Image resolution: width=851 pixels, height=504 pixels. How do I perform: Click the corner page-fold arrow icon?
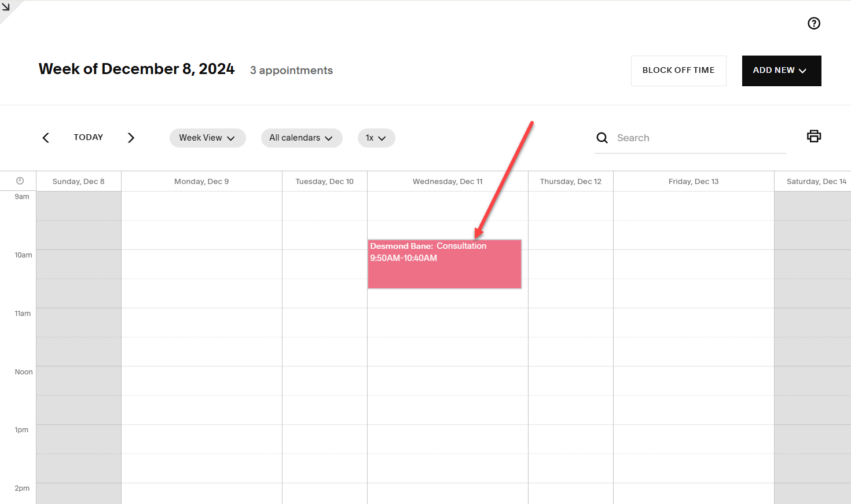(x=6, y=7)
